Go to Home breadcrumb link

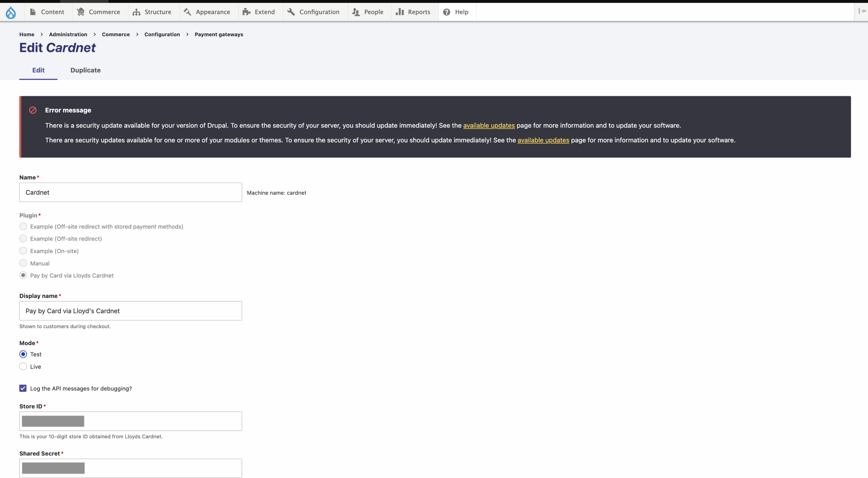click(x=27, y=34)
